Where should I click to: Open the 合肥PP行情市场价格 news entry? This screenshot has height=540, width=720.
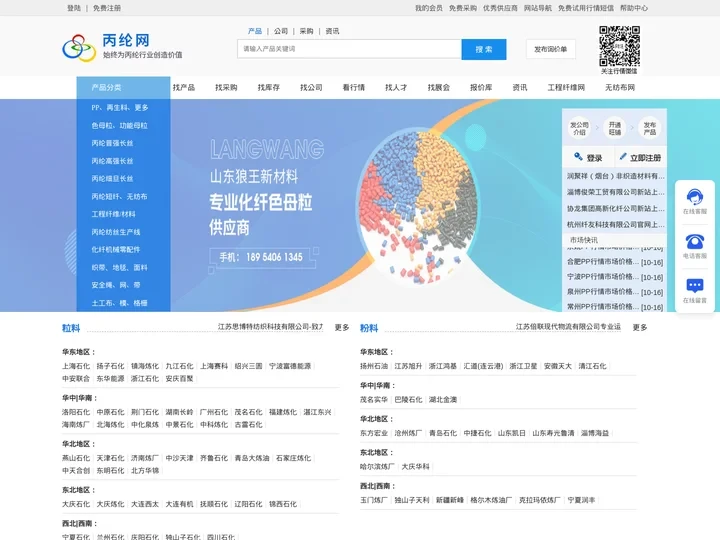click(615, 262)
